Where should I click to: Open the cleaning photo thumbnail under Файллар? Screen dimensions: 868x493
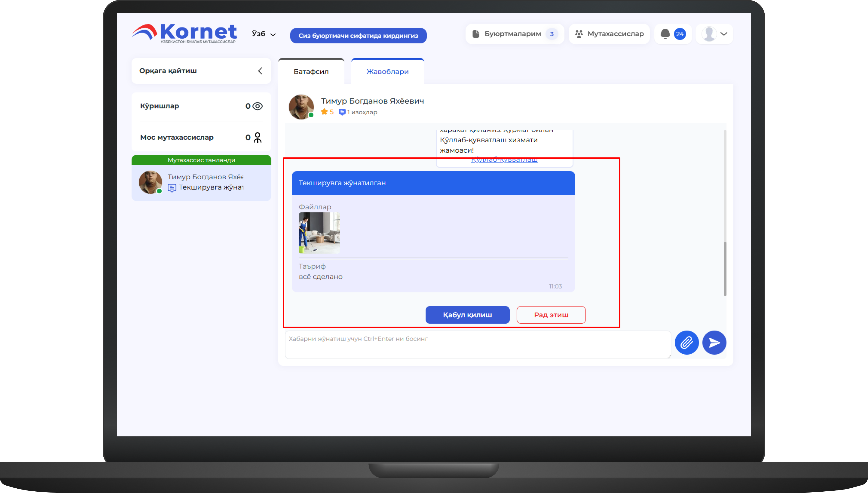319,233
